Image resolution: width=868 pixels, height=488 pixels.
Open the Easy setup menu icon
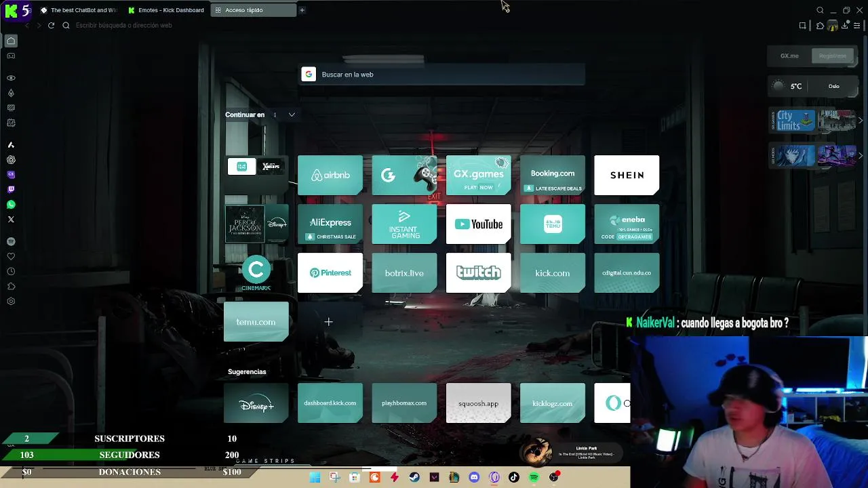tap(858, 26)
